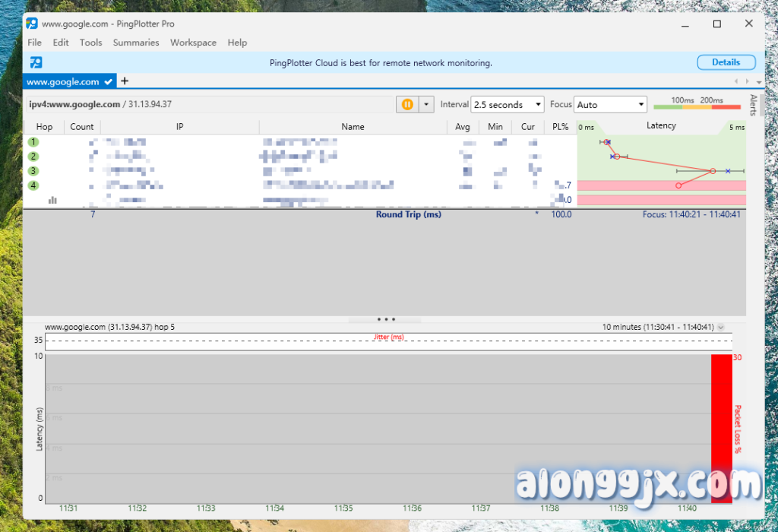Expand the 10 minutes timeline range chevron
The width and height of the screenshot is (778, 532).
720,328
